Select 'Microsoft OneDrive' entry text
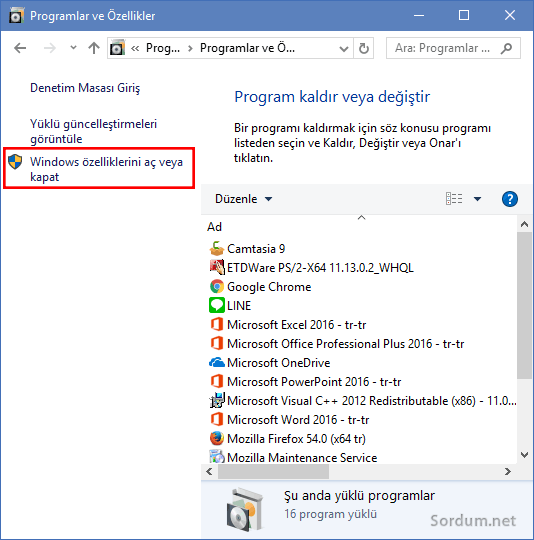The width and height of the screenshot is (534, 540). (279, 363)
